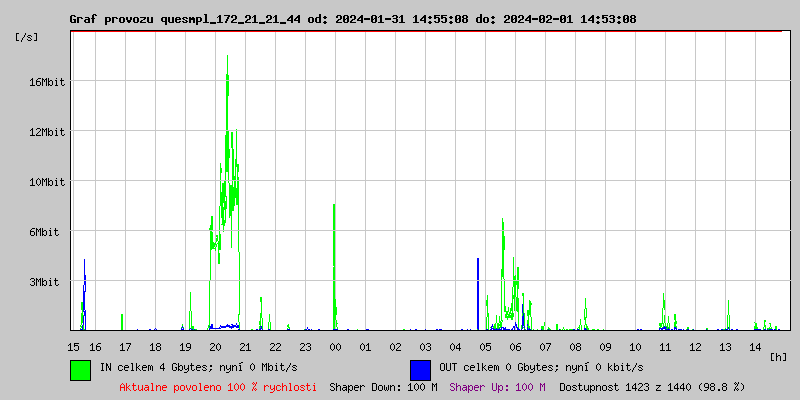Pick hour 11 on the time axis

pos(665,346)
